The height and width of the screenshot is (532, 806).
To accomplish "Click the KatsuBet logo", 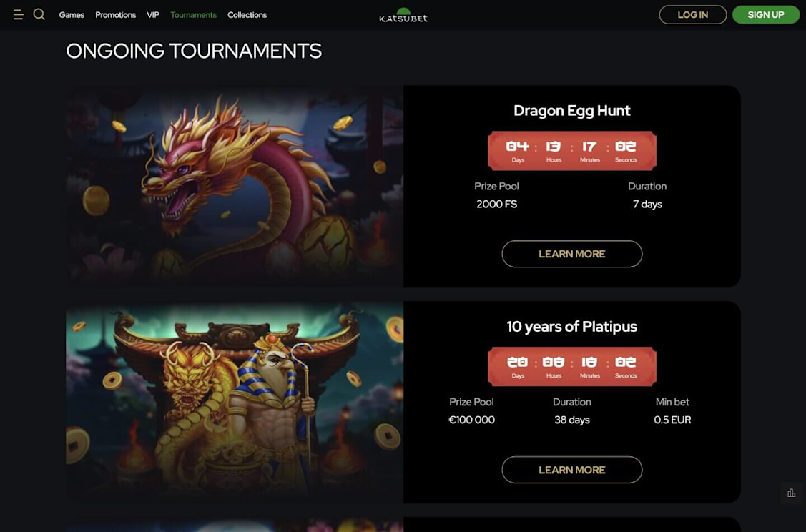I will point(403,16).
